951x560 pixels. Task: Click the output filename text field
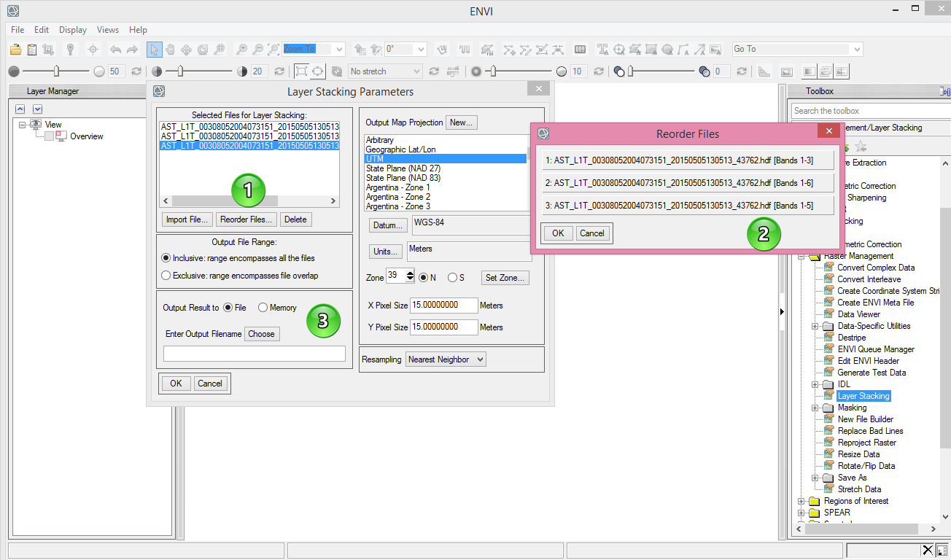(x=255, y=354)
